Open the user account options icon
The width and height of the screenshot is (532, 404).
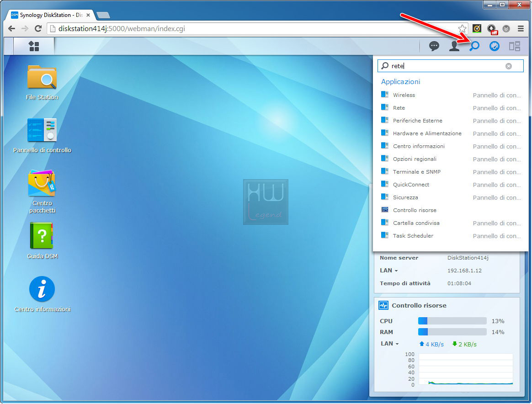point(454,46)
